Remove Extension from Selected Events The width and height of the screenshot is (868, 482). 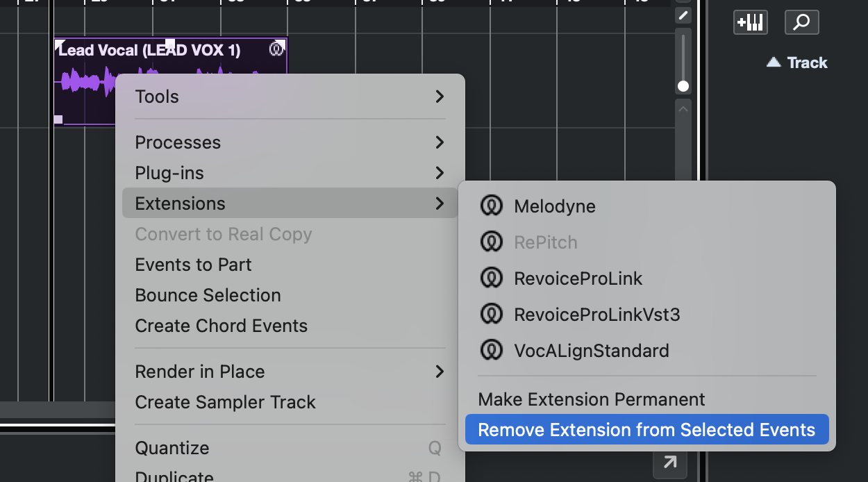click(x=646, y=430)
